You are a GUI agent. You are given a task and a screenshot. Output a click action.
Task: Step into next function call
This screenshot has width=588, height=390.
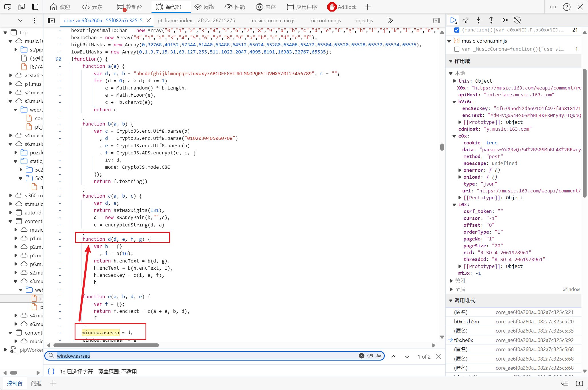tap(479, 20)
